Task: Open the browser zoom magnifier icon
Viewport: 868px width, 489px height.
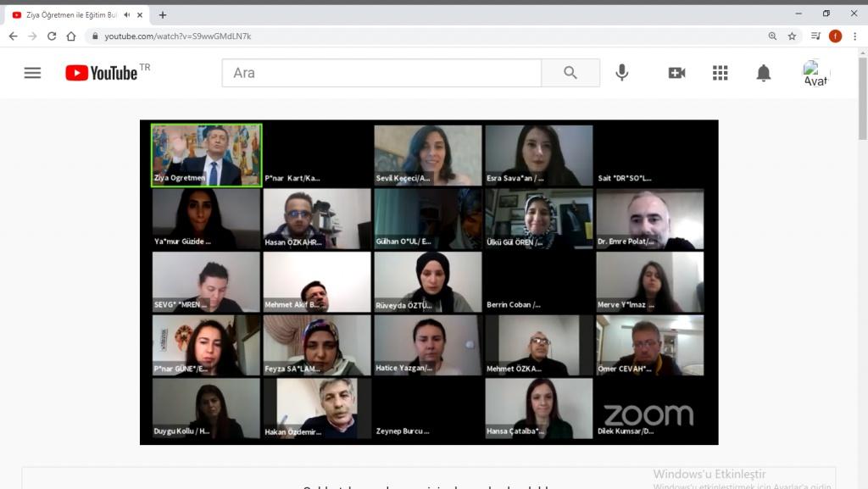Action: [x=772, y=36]
